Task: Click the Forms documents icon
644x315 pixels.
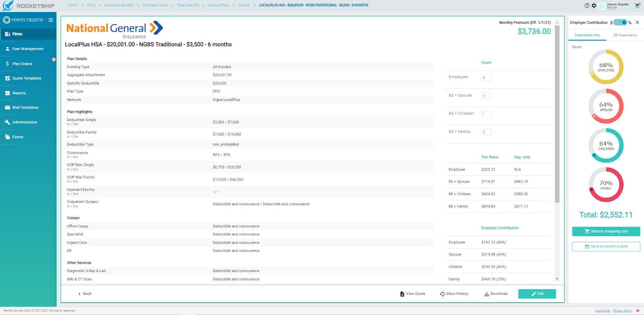Action: [7, 137]
